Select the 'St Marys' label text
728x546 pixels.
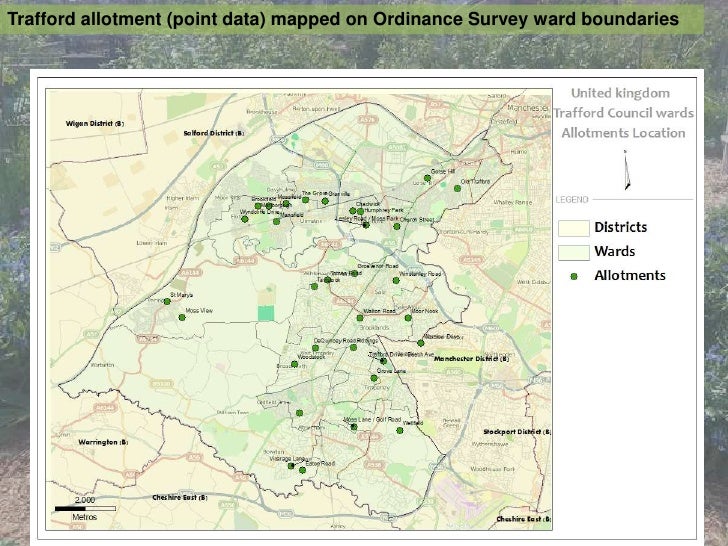click(182, 295)
